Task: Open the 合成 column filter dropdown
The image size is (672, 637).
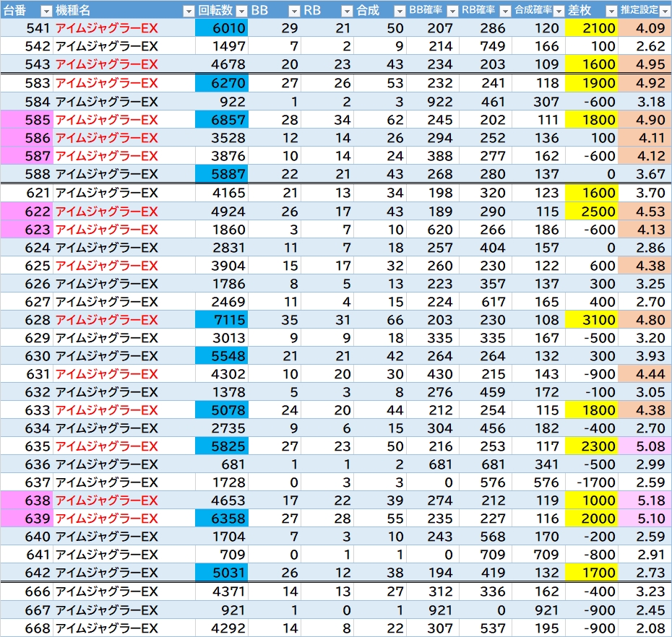Action: 400,11
